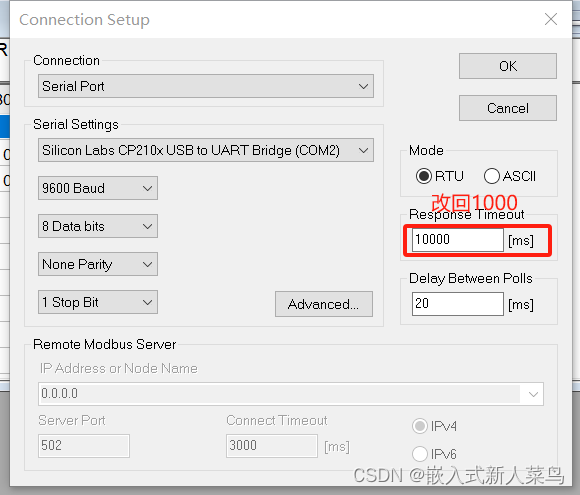Click the Server Port field showing 502
The height and width of the screenshot is (495, 580).
coord(84,446)
